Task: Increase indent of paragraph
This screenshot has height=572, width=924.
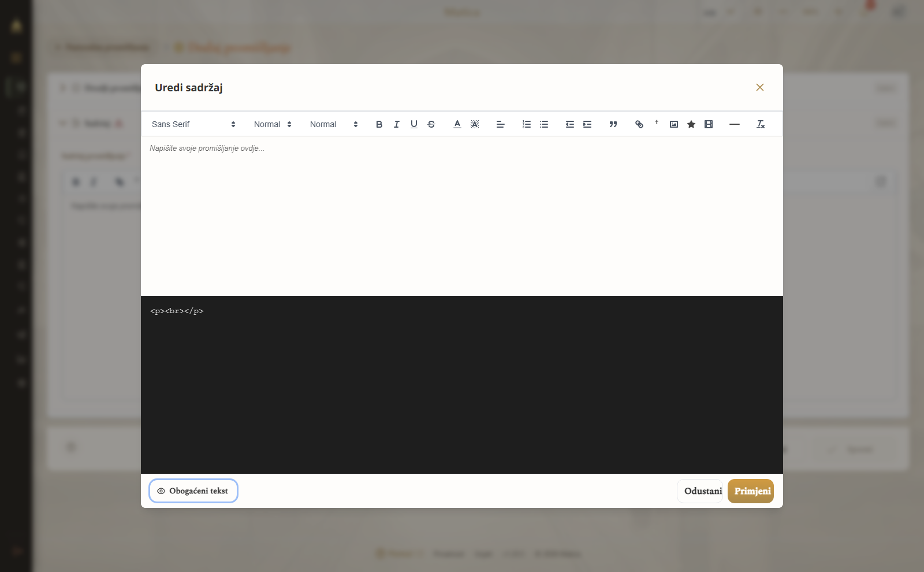Action: pyautogui.click(x=587, y=124)
